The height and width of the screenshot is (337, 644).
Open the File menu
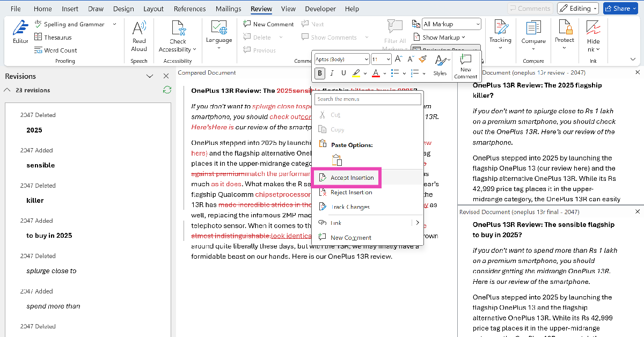pos(16,9)
